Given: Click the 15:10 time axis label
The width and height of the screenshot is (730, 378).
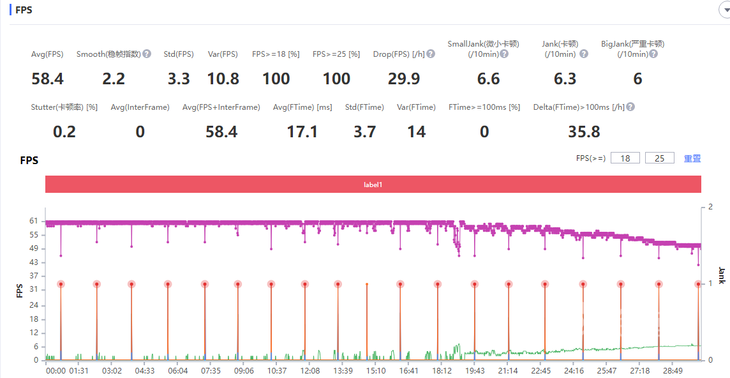Looking at the screenshot, I should (376, 371).
